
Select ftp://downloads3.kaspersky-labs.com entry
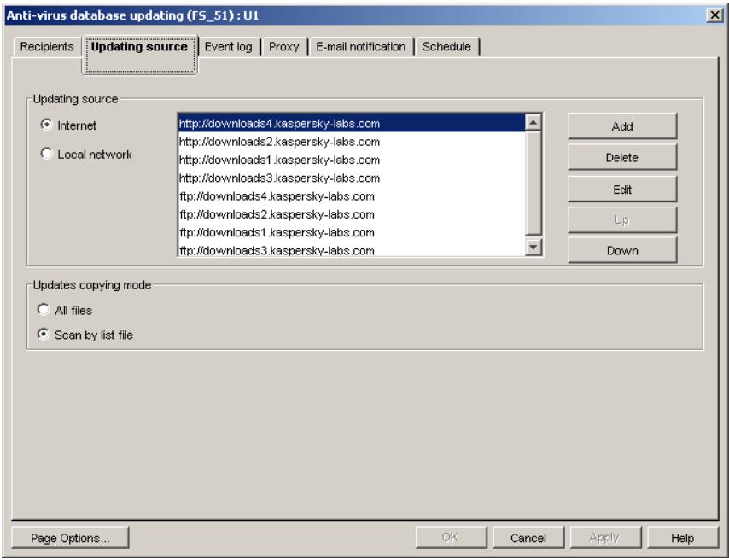coord(352,249)
